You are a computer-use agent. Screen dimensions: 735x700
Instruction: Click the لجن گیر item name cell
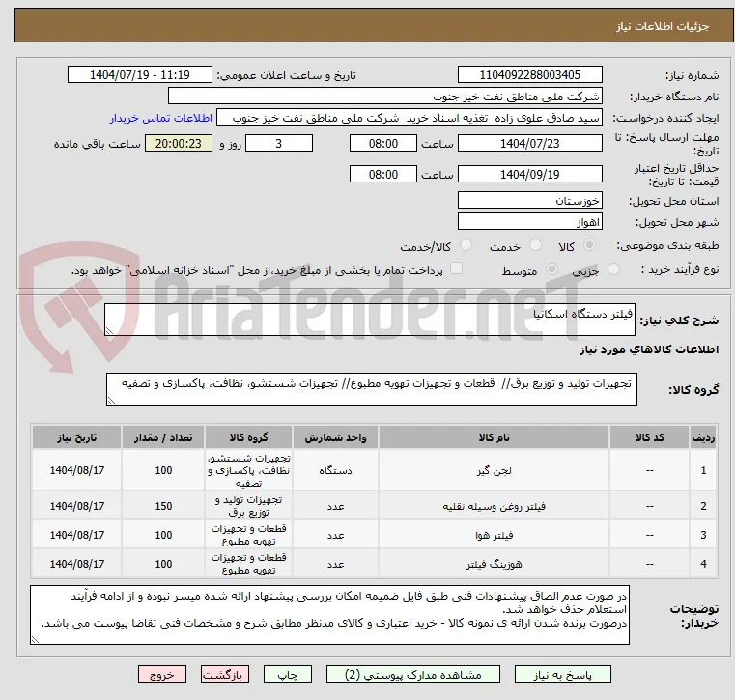[495, 470]
